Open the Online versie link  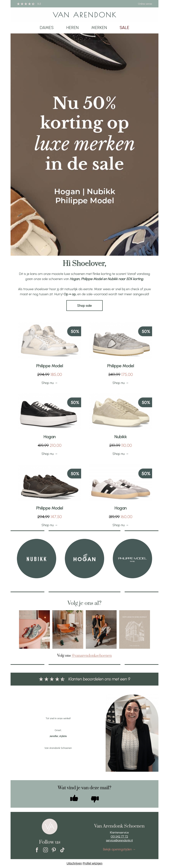tap(145, 4)
